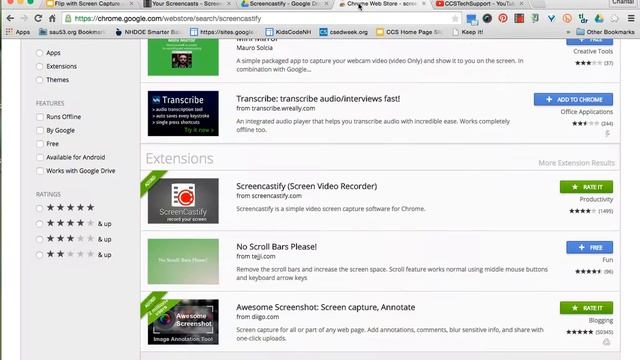Screen dimensions: 640x360
Task: Click Office Applications category text
Action: [x=587, y=112]
